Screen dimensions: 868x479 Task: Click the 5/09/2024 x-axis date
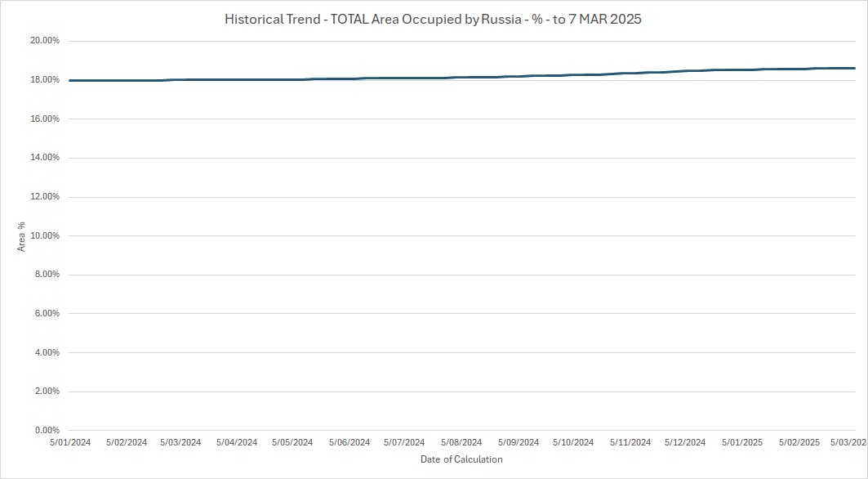pyautogui.click(x=519, y=442)
